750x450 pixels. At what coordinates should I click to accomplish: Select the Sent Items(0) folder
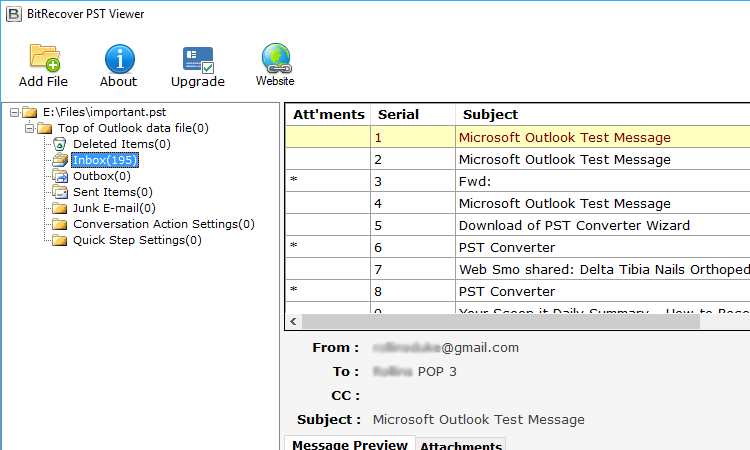click(112, 192)
